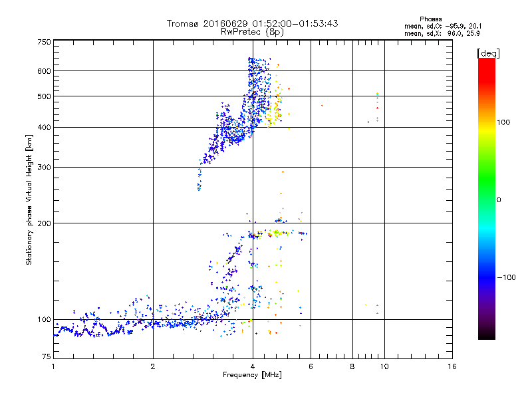Screen dimensions: 532x399
Task: Click the x-axis label '10'
Action: coord(384,366)
